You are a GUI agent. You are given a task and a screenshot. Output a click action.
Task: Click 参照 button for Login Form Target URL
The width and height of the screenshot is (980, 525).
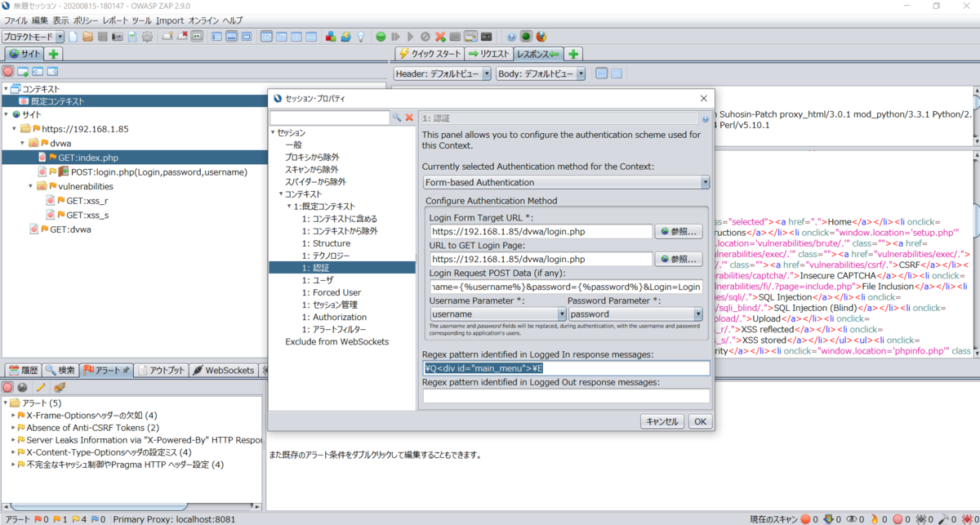679,232
